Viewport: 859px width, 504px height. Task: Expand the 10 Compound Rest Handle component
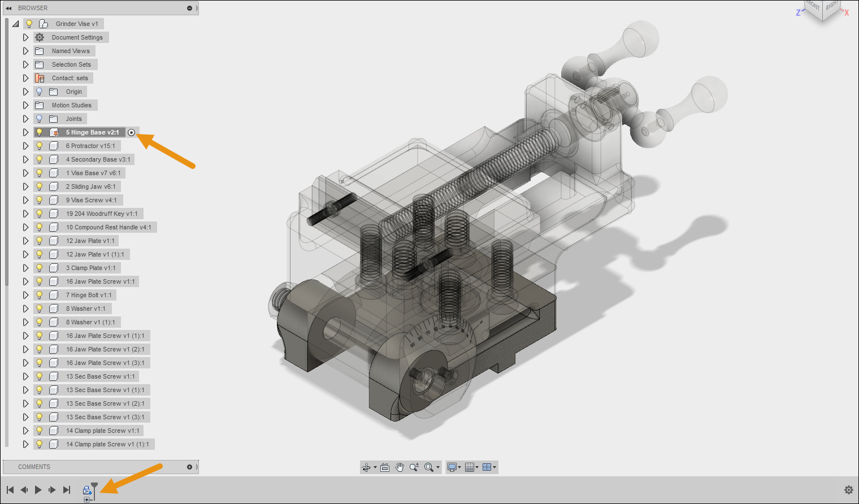pos(25,227)
